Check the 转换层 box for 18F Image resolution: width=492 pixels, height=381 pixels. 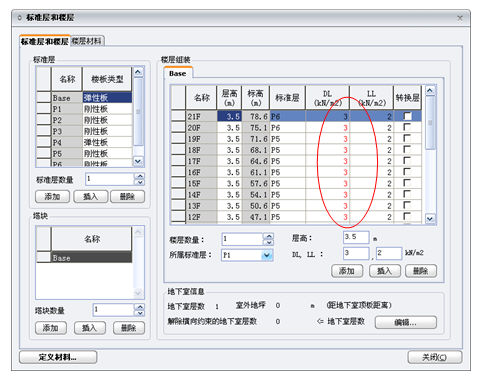tap(407, 150)
